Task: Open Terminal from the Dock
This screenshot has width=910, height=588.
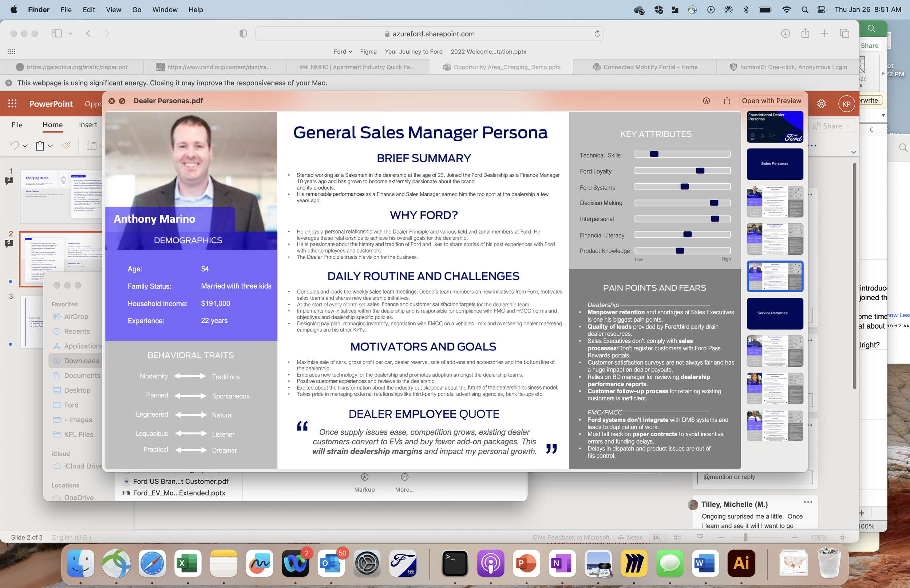Action: pos(454,563)
